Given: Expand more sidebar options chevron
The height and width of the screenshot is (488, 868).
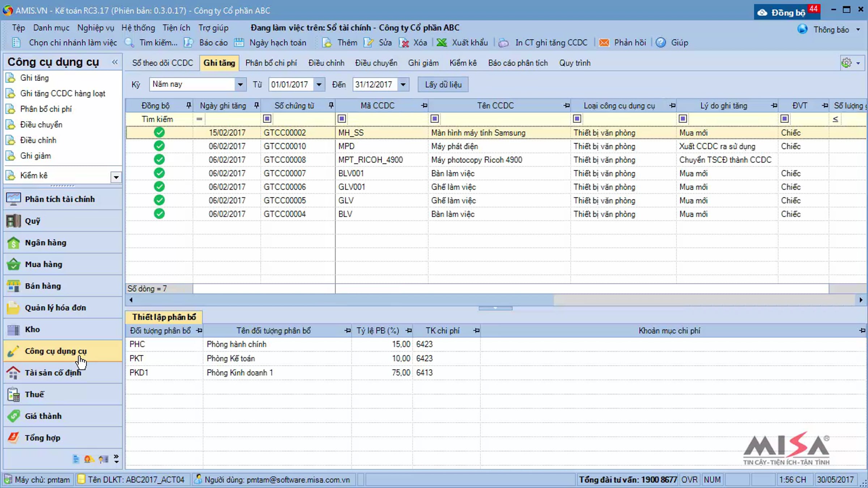Looking at the screenshot, I should (x=116, y=459).
